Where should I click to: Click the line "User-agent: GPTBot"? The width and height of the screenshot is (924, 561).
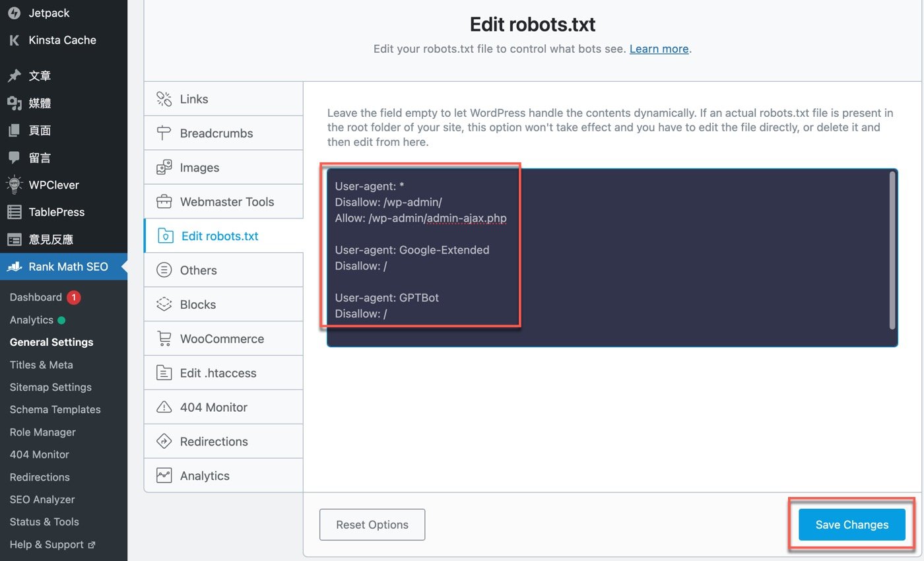coord(387,298)
